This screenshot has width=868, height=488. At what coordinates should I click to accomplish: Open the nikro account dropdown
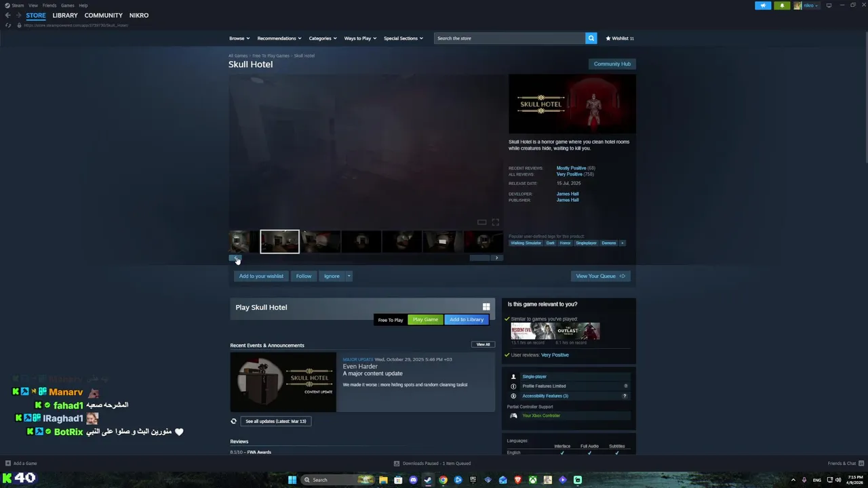pyautogui.click(x=806, y=5)
